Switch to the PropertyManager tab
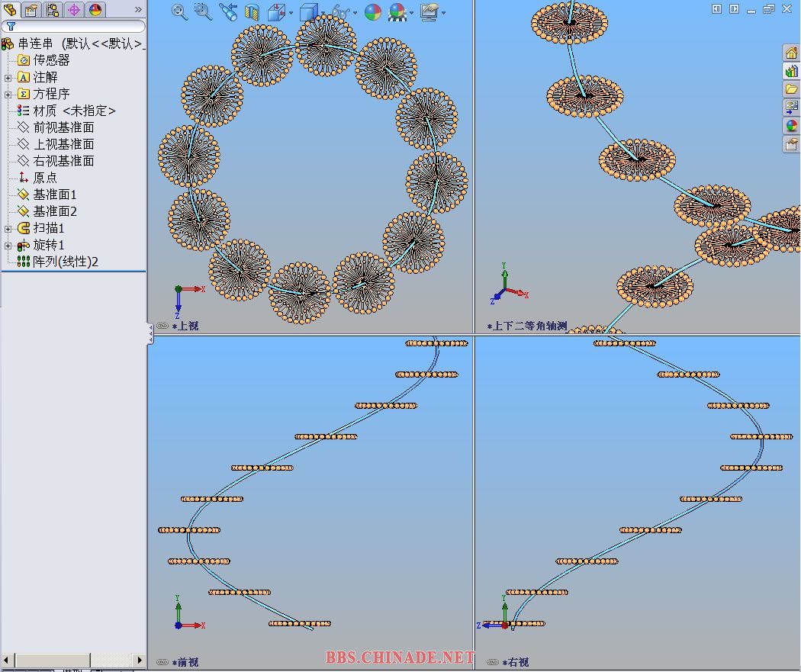Image resolution: width=801 pixels, height=672 pixels. (x=31, y=10)
